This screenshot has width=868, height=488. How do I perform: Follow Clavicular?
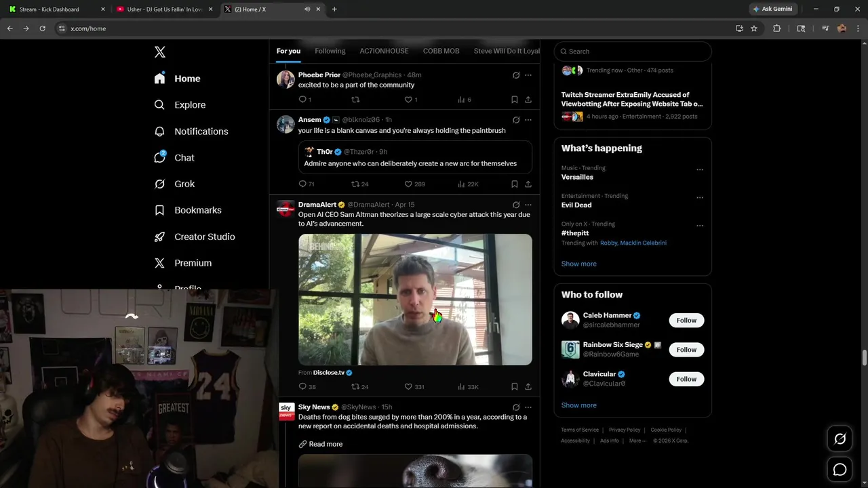click(x=686, y=379)
